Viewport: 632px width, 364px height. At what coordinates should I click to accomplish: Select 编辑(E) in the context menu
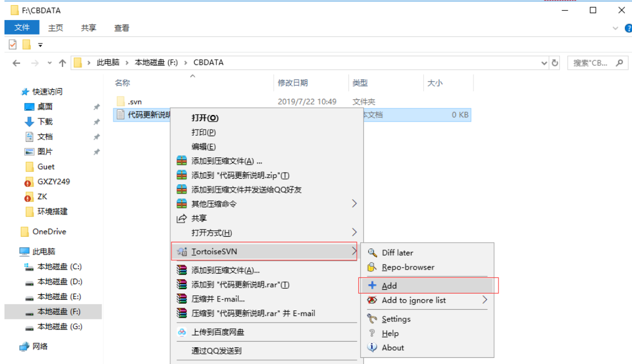click(x=267, y=147)
